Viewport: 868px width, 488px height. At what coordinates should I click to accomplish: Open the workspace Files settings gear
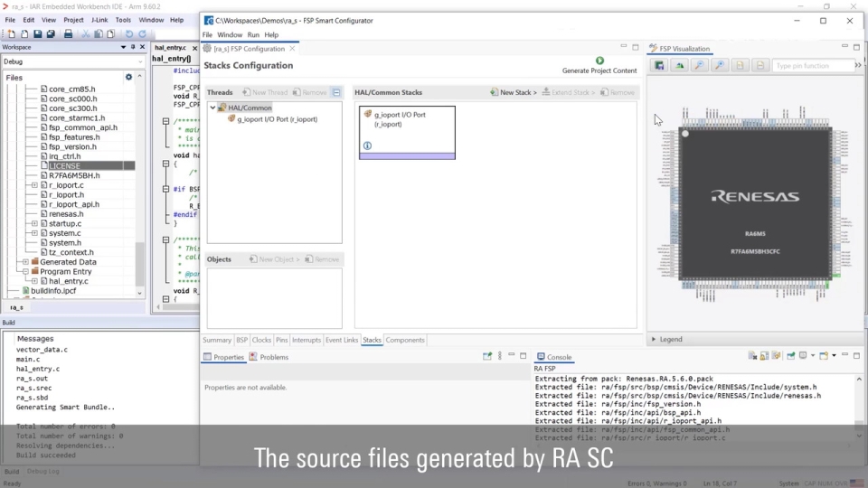128,78
